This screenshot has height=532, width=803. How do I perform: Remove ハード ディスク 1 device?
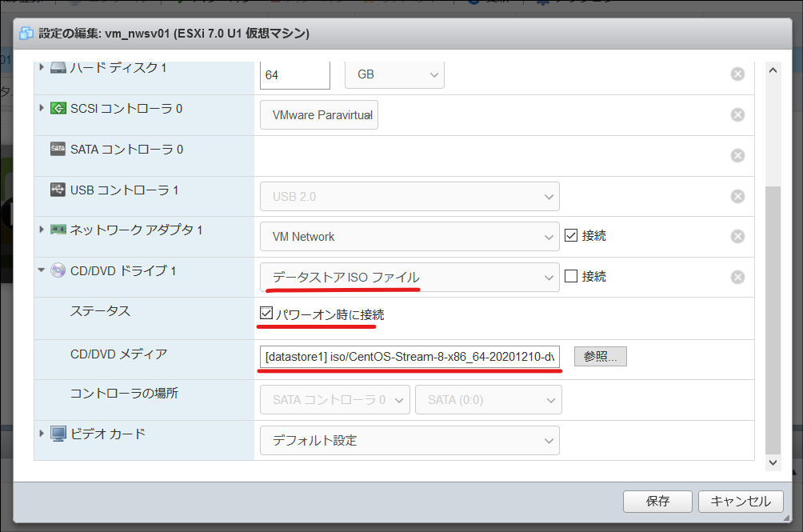coord(737,74)
